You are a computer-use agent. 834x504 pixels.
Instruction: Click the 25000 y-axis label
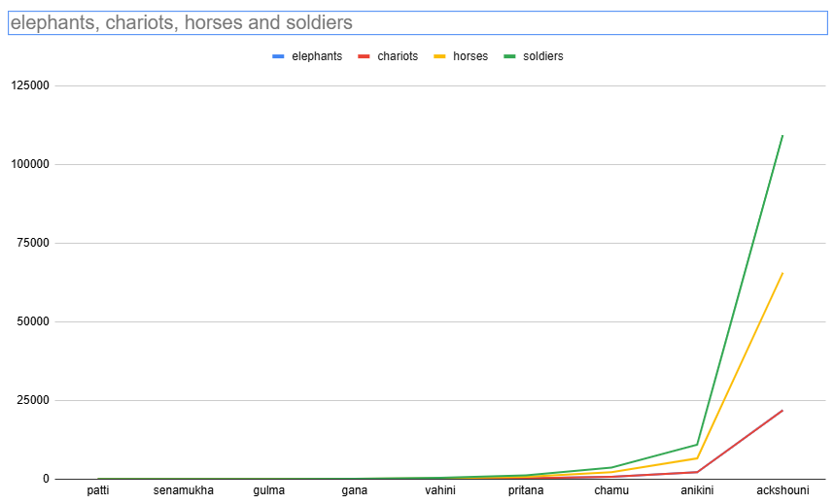coord(33,400)
